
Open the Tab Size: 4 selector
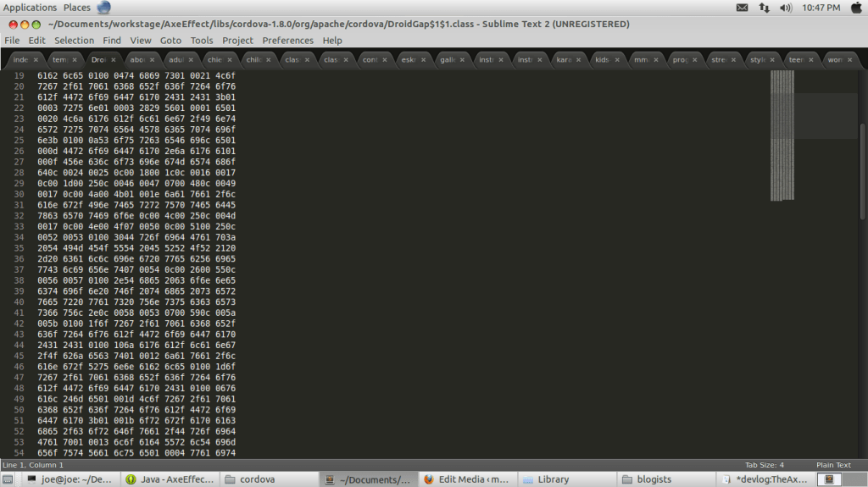coord(765,465)
